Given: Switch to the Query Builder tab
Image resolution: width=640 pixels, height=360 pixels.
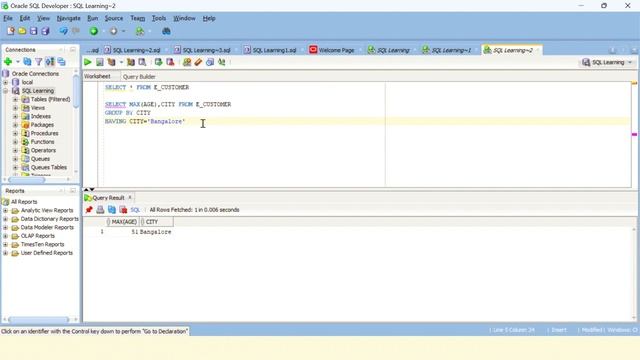Looking at the screenshot, I should pyautogui.click(x=139, y=76).
